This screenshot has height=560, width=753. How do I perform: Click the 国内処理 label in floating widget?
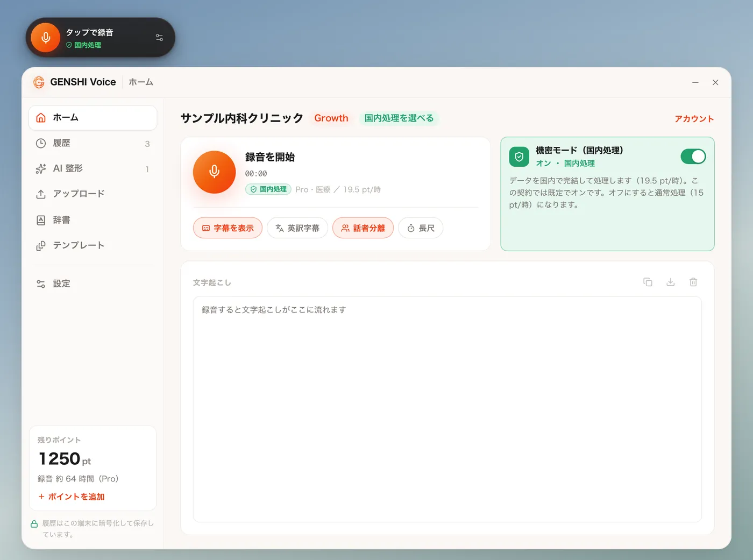[84, 45]
